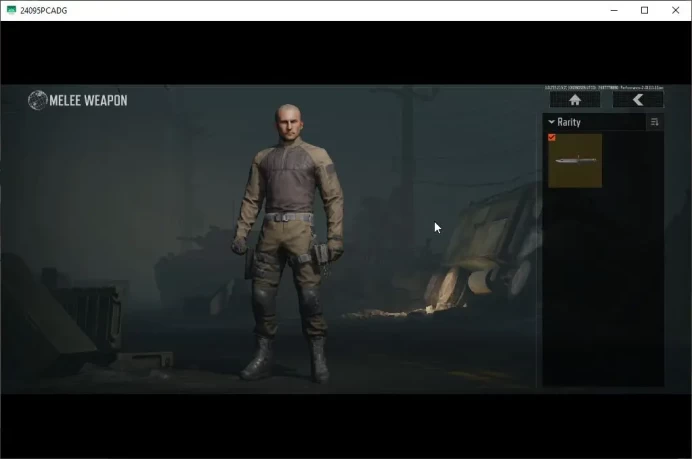Viewport: 692px width, 459px height.
Task: Click the character model preview
Action: (x=289, y=242)
